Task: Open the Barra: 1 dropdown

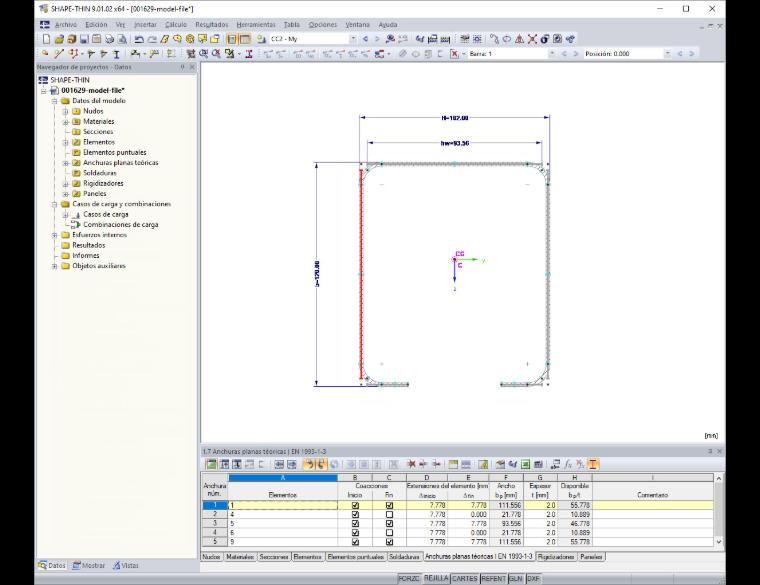Action: pyautogui.click(x=552, y=54)
